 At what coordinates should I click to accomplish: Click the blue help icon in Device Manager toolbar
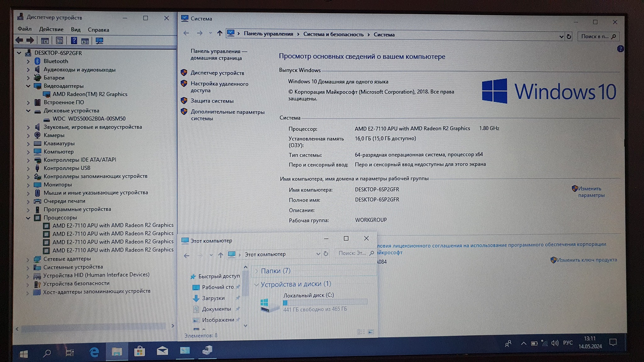pyautogui.click(x=74, y=41)
